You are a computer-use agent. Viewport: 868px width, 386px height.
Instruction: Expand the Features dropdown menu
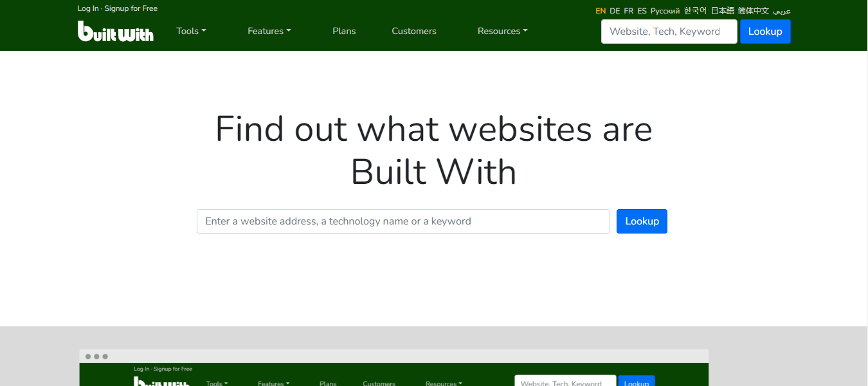tap(269, 31)
